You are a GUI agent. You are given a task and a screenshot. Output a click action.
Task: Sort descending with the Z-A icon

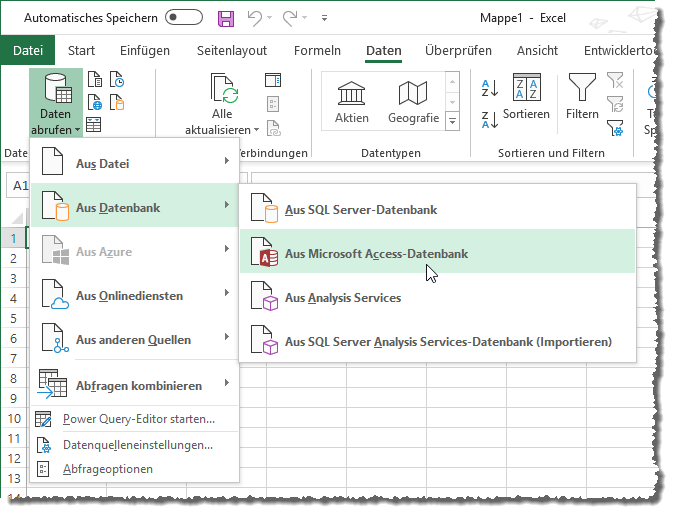point(490,120)
